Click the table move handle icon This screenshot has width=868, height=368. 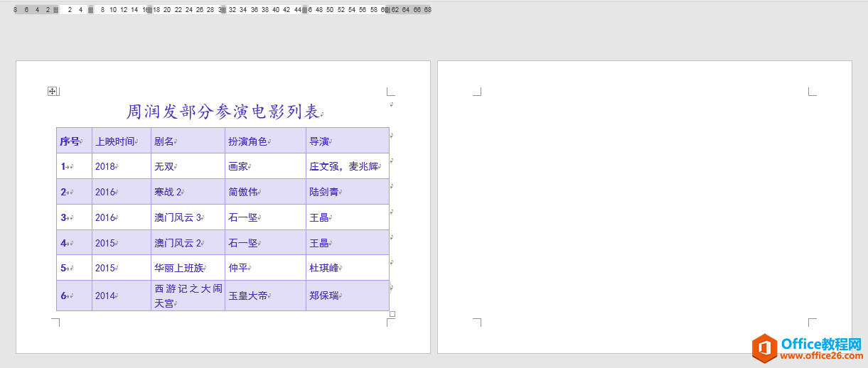pos(52,91)
